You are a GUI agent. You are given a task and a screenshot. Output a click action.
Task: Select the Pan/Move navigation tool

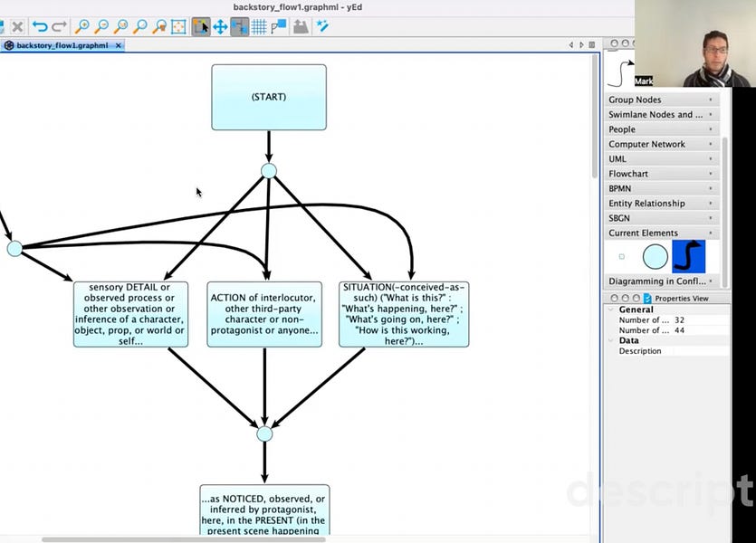219,26
